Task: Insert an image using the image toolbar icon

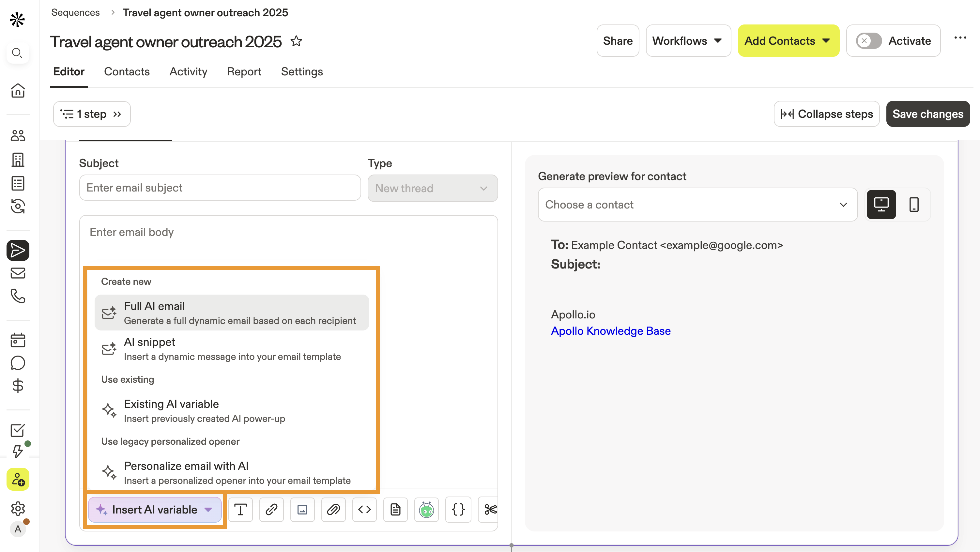Action: (x=302, y=510)
